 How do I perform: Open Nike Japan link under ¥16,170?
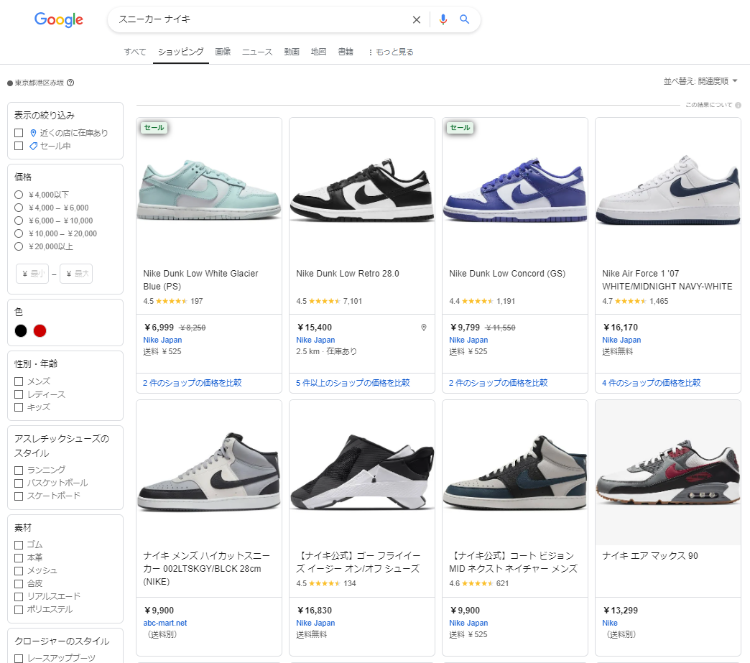(621, 340)
